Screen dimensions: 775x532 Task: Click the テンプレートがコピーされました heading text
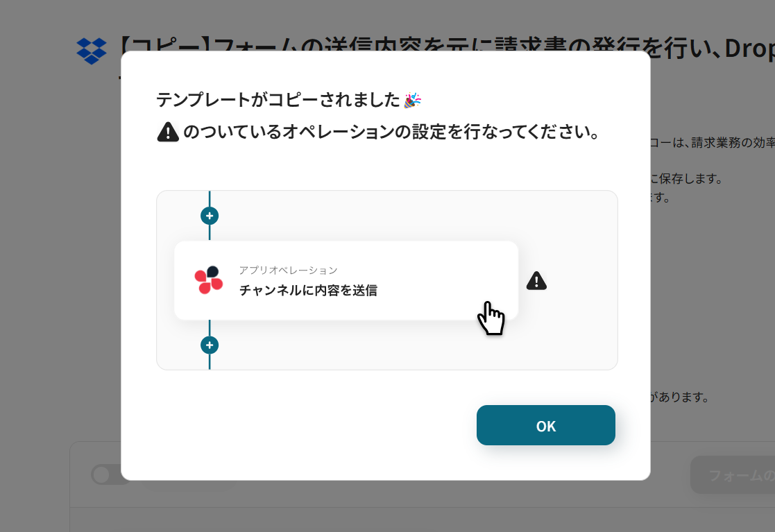(x=278, y=101)
